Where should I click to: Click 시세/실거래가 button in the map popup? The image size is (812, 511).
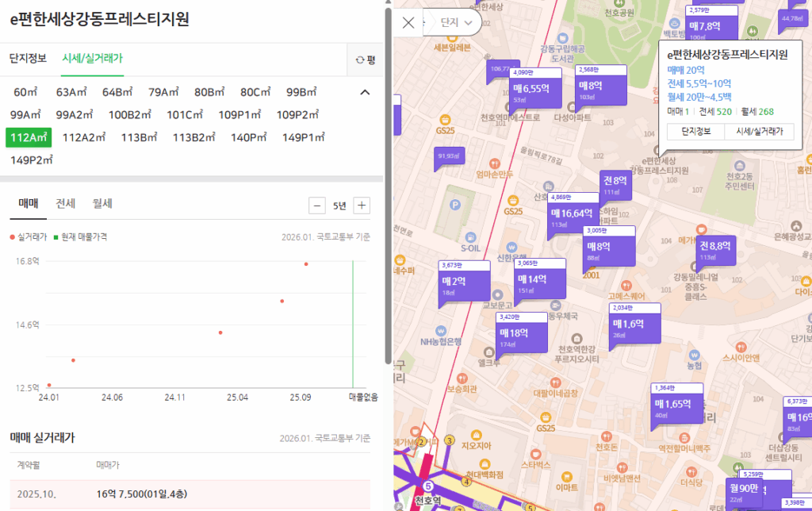click(x=760, y=131)
